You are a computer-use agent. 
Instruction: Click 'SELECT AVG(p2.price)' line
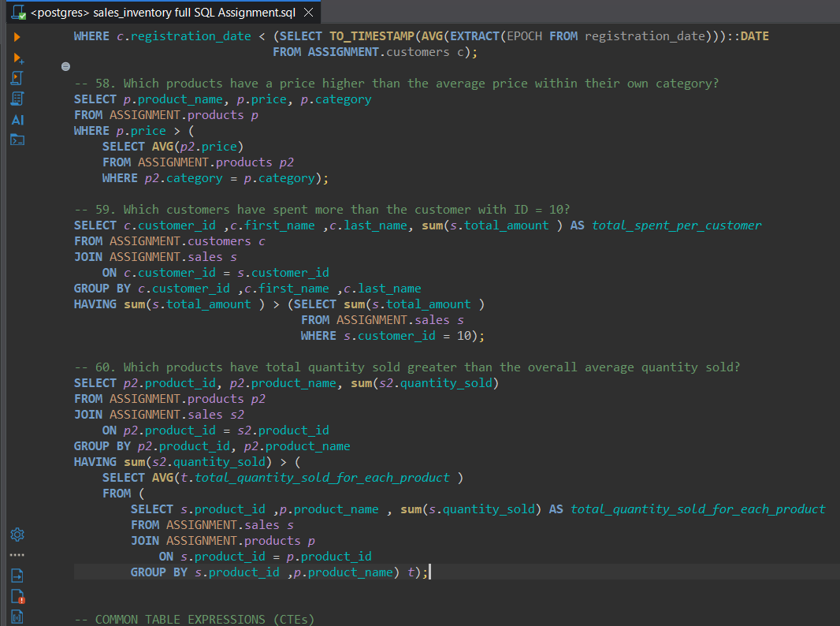[x=173, y=147]
